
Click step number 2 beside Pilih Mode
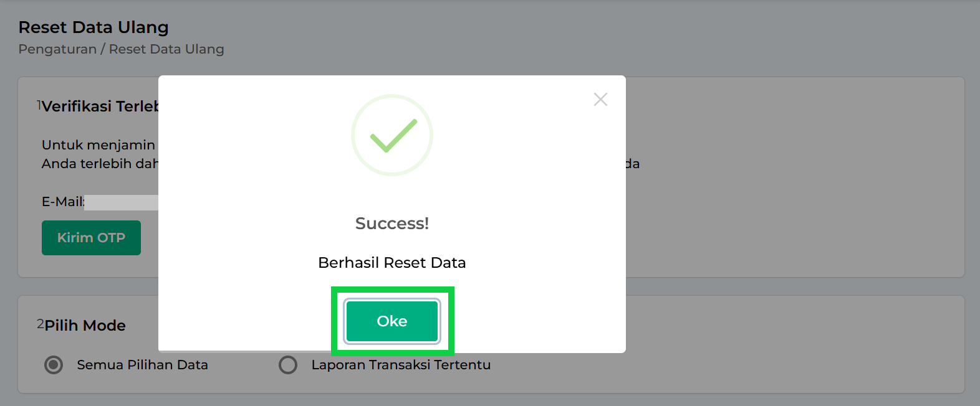40,324
